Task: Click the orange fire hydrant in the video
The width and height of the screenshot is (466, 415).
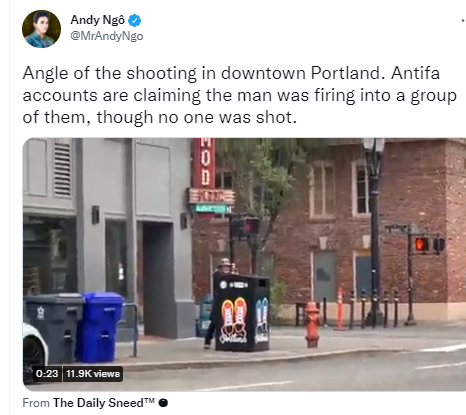Action: pos(312,324)
